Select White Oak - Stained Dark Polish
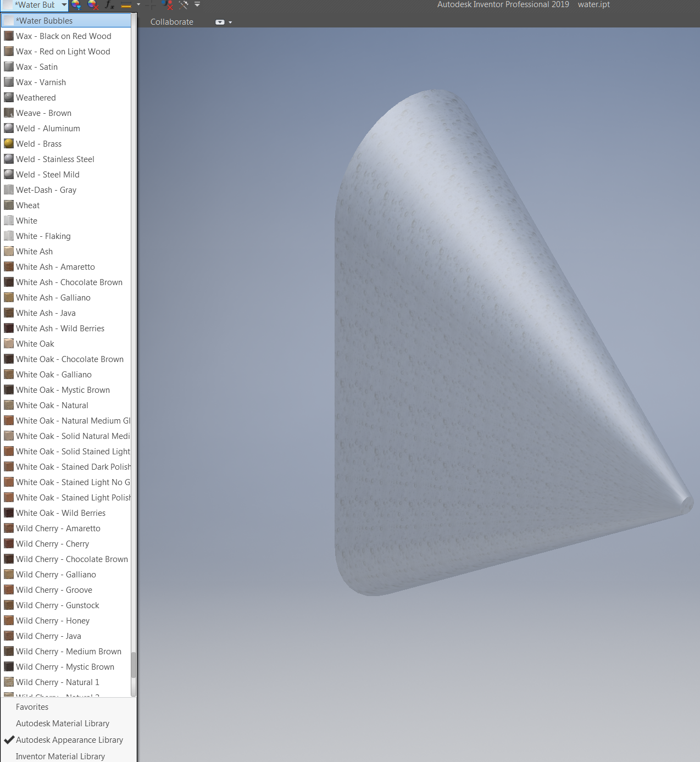 66,467
